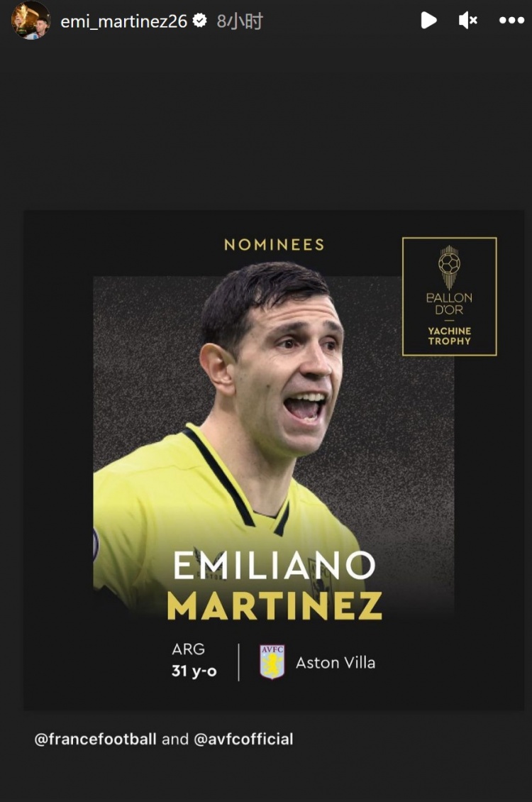
Task: Click the 31 y-o age label
Action: tap(194, 671)
